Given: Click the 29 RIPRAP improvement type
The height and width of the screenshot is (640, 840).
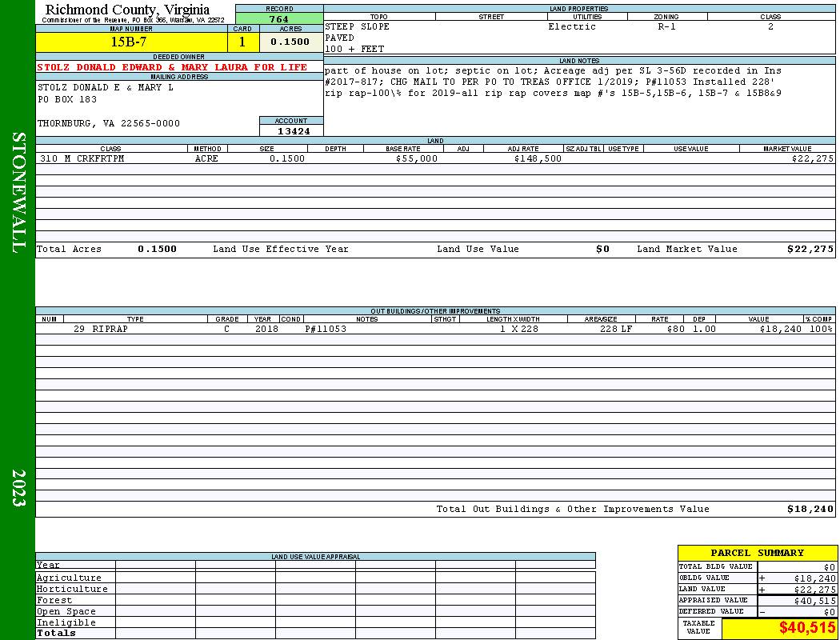Looking at the screenshot, I should coord(101,329).
